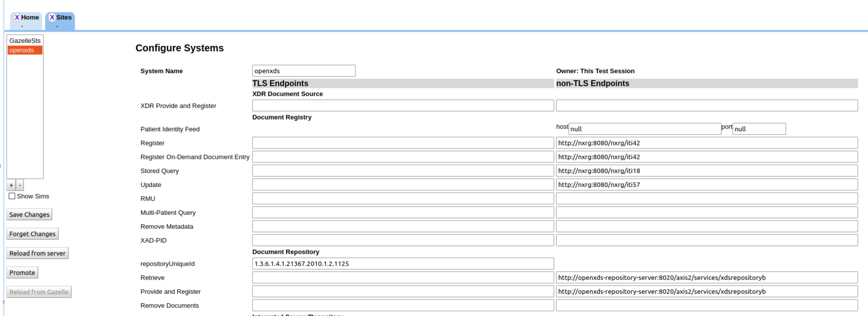
Task: Enable the Show Sims checkbox
Action: pos(12,196)
